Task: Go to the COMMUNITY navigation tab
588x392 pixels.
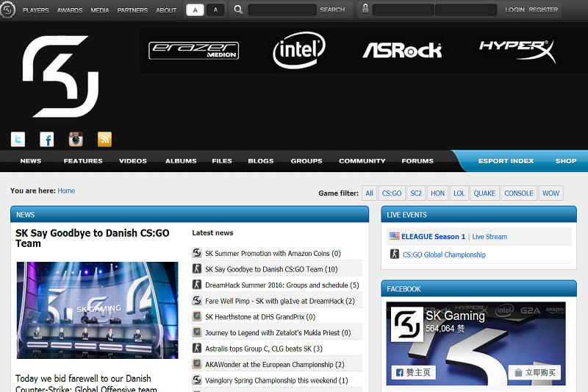Action: point(362,161)
